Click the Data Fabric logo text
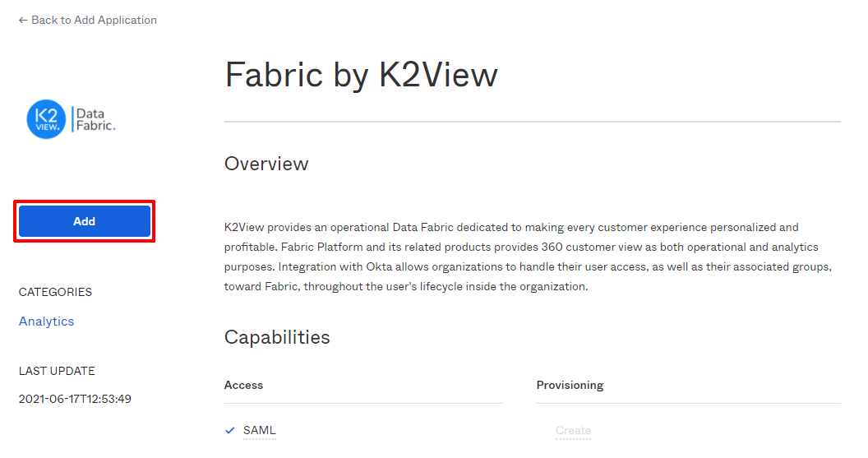 95,119
